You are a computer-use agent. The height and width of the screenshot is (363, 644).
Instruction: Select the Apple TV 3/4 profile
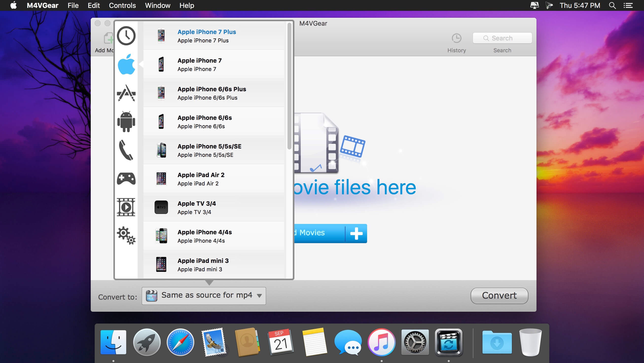(214, 207)
